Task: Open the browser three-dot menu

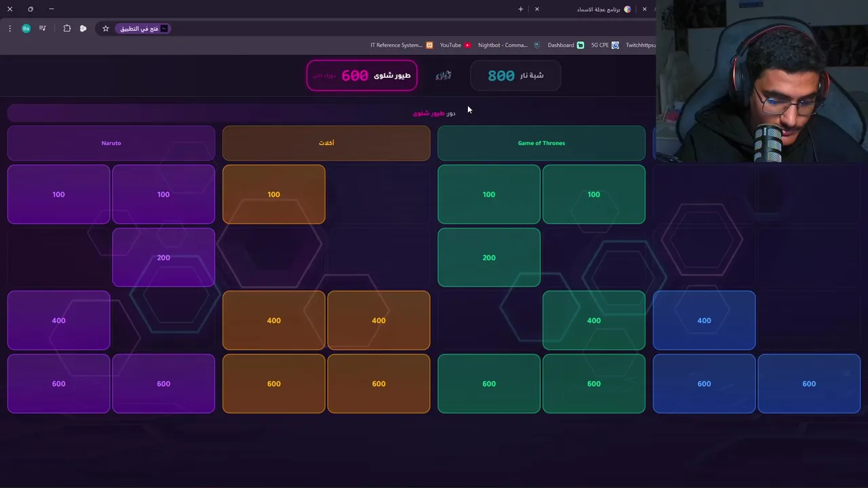Action: pyautogui.click(x=9, y=28)
